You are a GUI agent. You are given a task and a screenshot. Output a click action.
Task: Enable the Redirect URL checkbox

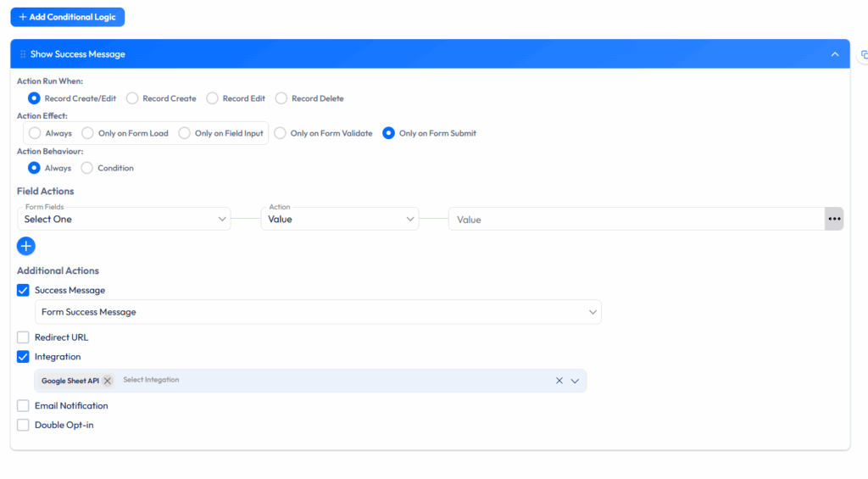23,337
